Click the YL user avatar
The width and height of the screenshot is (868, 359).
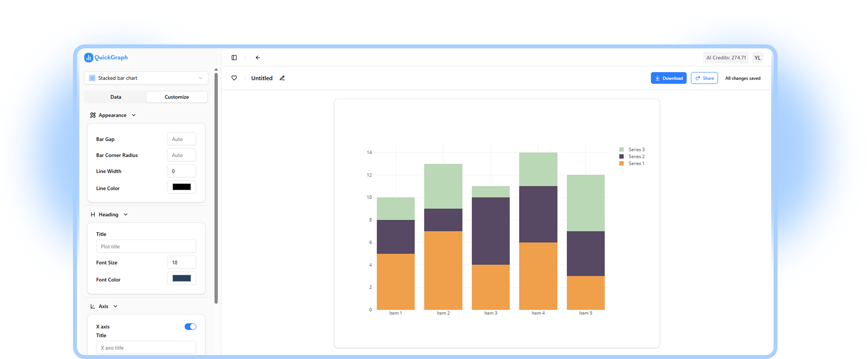[x=757, y=57]
